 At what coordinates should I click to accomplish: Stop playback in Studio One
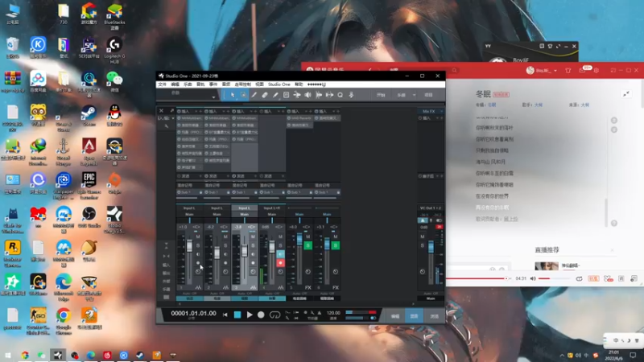point(237,315)
